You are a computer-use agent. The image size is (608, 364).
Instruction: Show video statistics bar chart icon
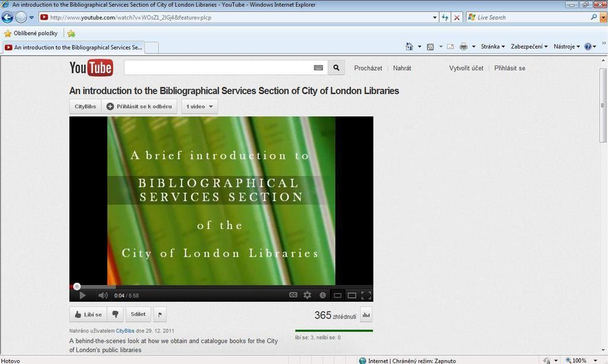click(x=366, y=315)
